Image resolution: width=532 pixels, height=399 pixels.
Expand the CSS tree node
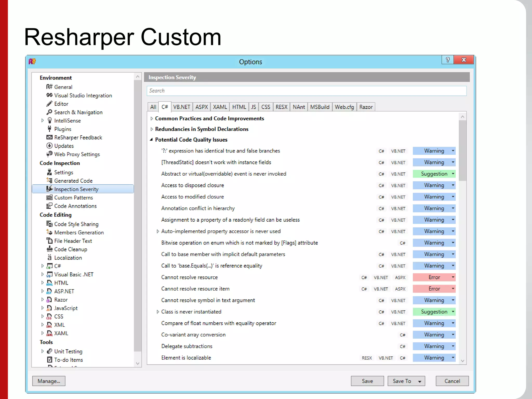(x=43, y=316)
